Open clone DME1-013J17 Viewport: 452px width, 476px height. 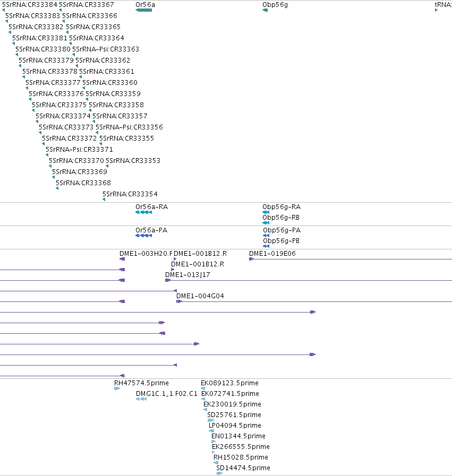pos(187,275)
